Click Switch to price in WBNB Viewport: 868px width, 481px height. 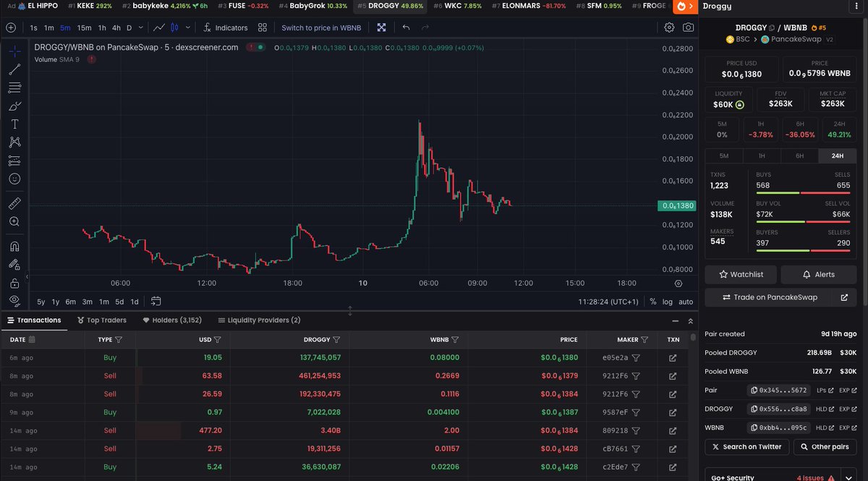point(321,27)
